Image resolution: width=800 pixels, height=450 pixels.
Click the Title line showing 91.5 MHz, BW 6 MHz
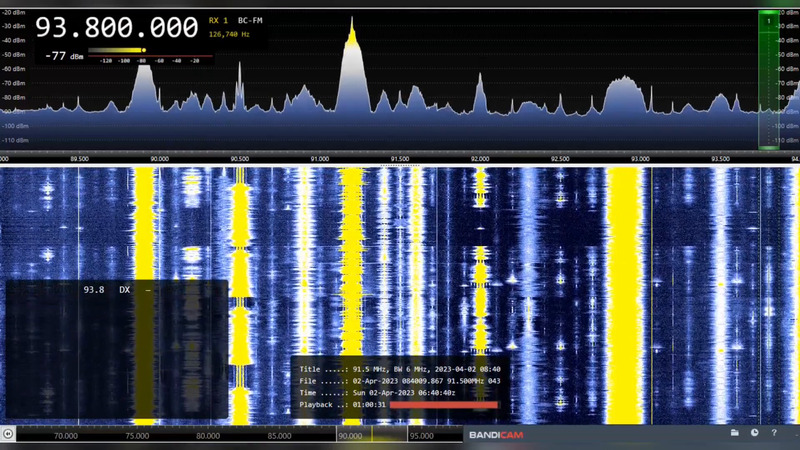pyautogui.click(x=400, y=369)
